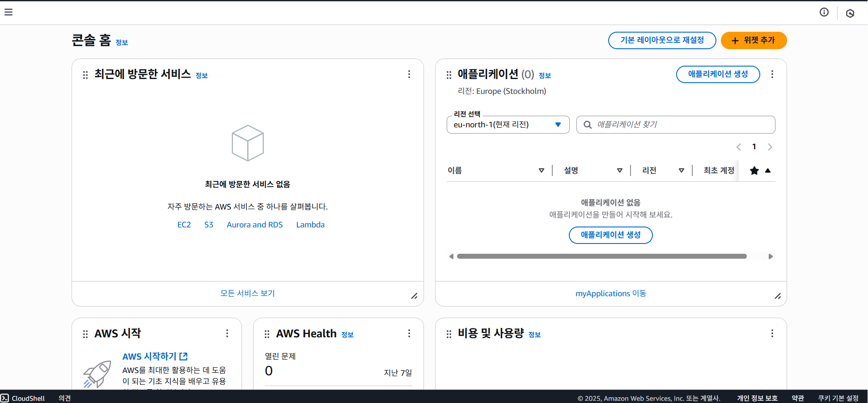Open the EC2 service link
The image size is (868, 403).
[x=184, y=224]
